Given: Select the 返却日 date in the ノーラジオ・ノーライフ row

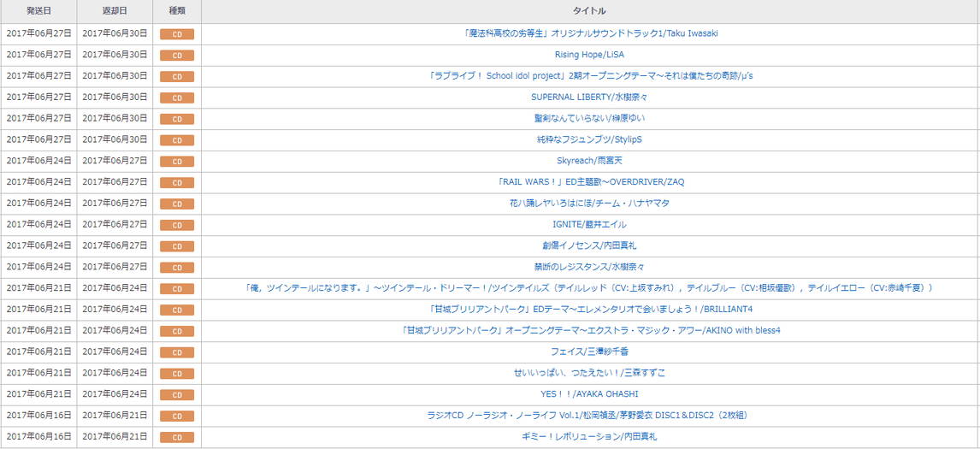Looking at the screenshot, I should [x=115, y=416].
